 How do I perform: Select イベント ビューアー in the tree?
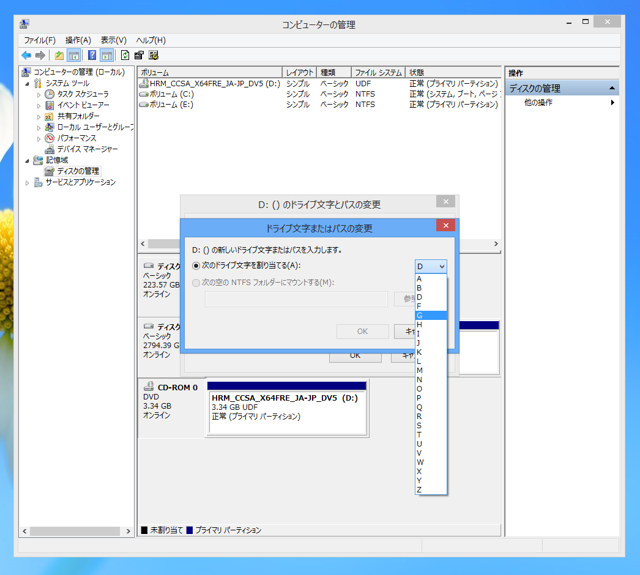83,105
